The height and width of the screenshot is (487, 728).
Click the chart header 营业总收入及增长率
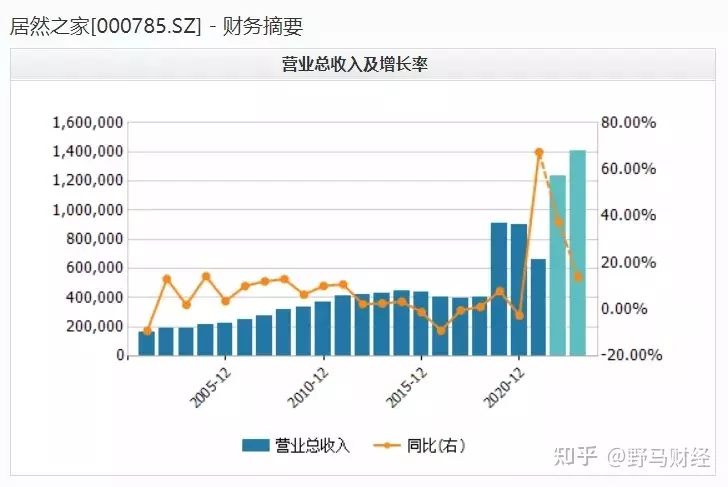(x=355, y=64)
